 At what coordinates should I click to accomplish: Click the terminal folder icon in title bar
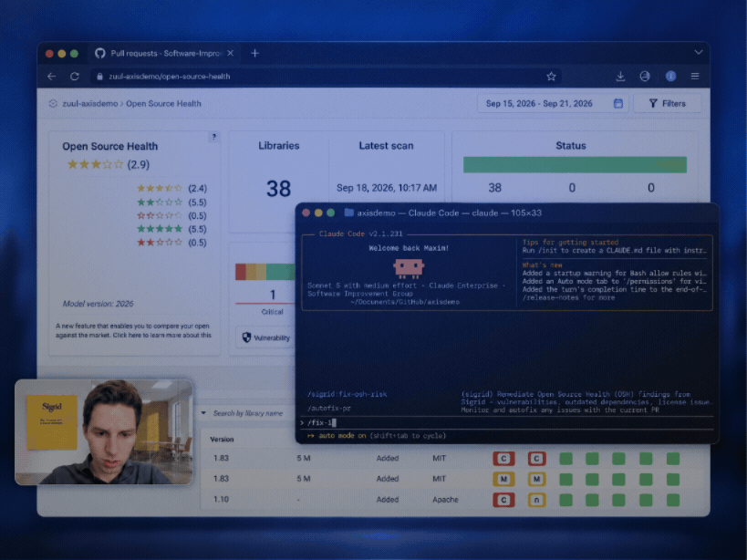click(348, 213)
